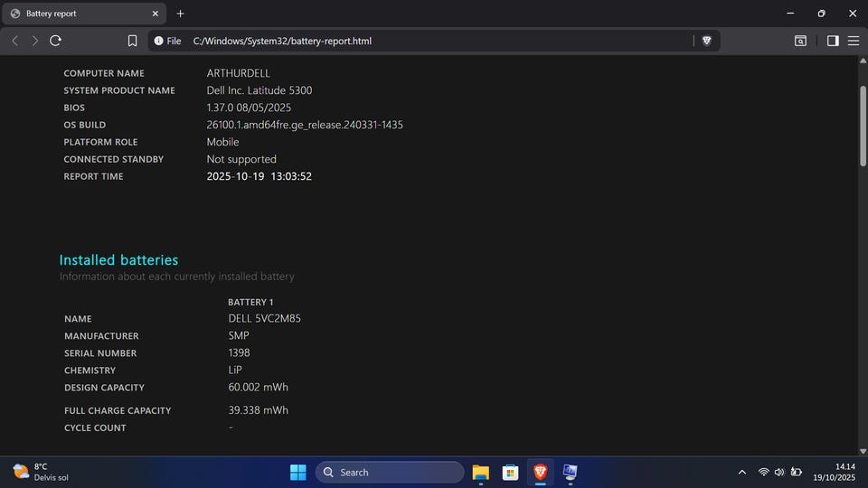Reload the battery report page
This screenshot has width=868, height=488.
[x=55, y=41]
